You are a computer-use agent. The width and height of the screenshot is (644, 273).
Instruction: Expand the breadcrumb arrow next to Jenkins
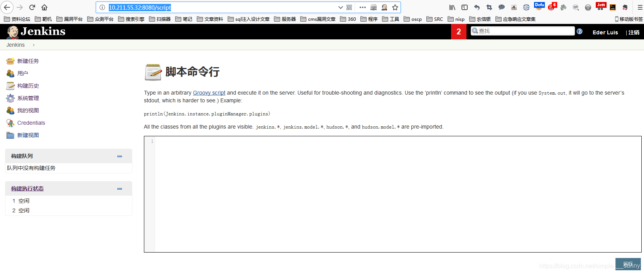(34, 45)
